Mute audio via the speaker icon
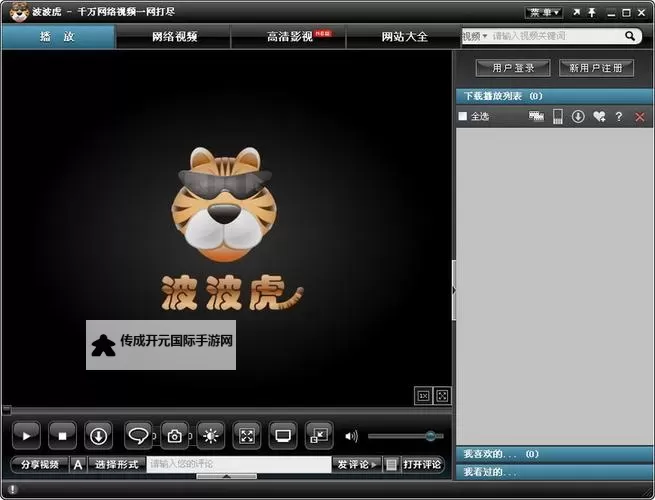Screen dimensions: 655x500 (x=351, y=436)
